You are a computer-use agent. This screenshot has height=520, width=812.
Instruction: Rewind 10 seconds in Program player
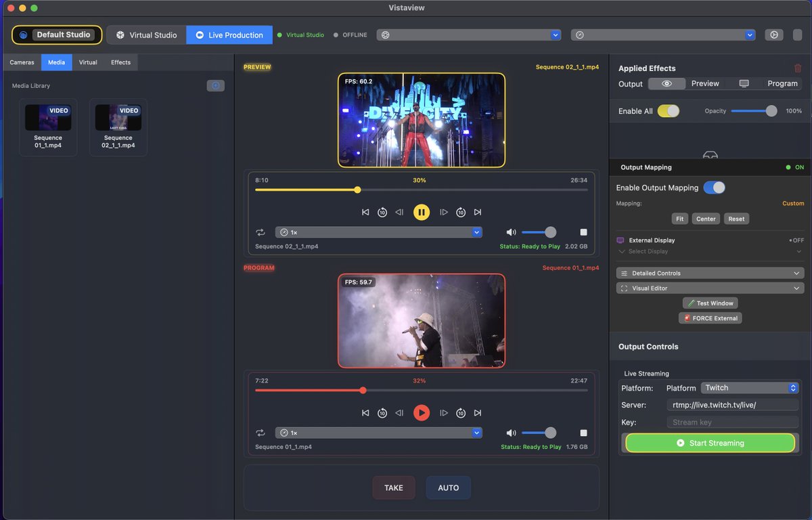click(x=382, y=412)
